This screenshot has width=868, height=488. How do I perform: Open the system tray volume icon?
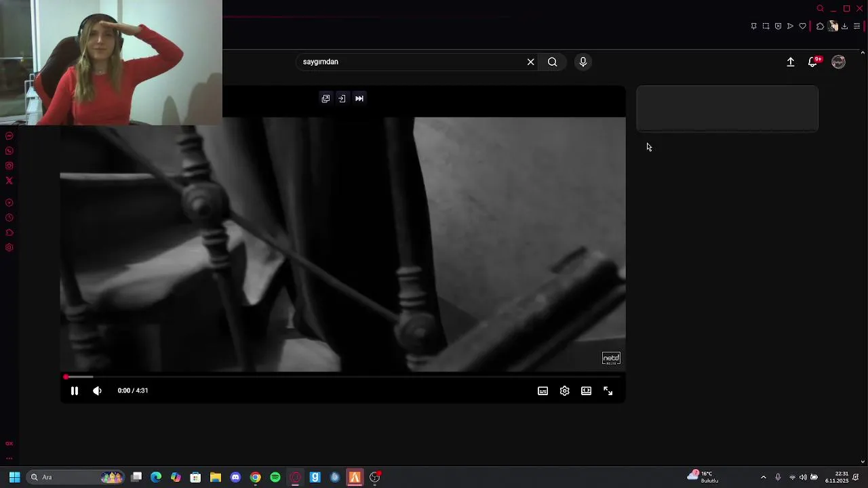pos(803,477)
